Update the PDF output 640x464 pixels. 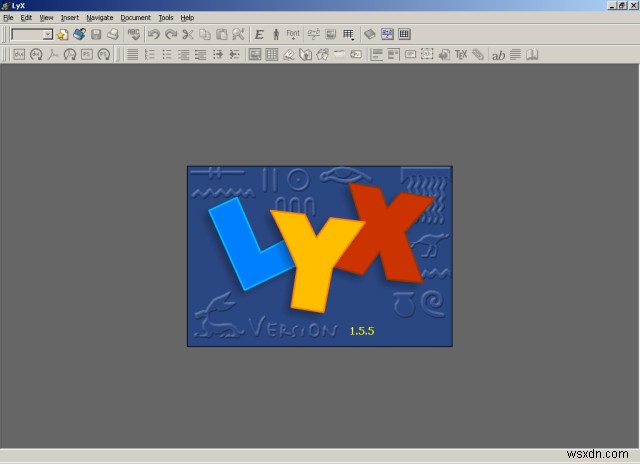coord(70,55)
